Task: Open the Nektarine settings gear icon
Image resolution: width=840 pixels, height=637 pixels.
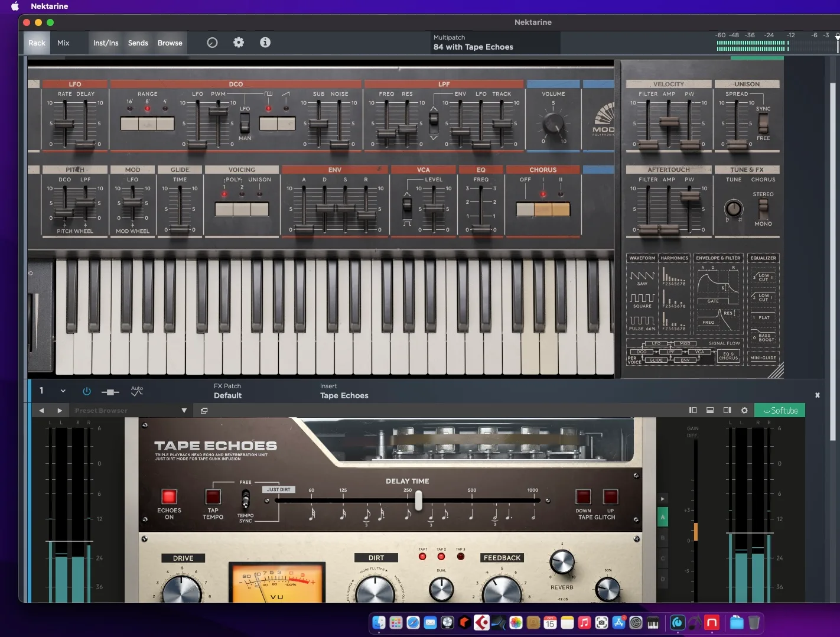Action: click(239, 43)
